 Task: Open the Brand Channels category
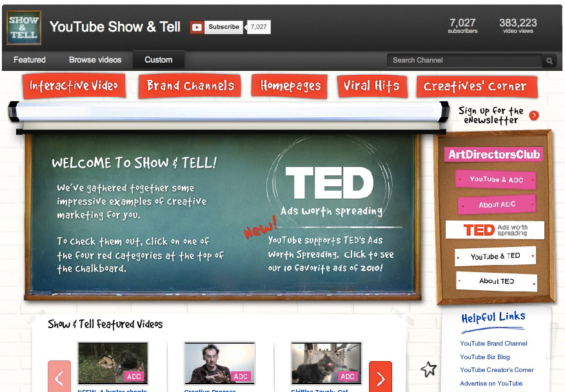[x=190, y=86]
